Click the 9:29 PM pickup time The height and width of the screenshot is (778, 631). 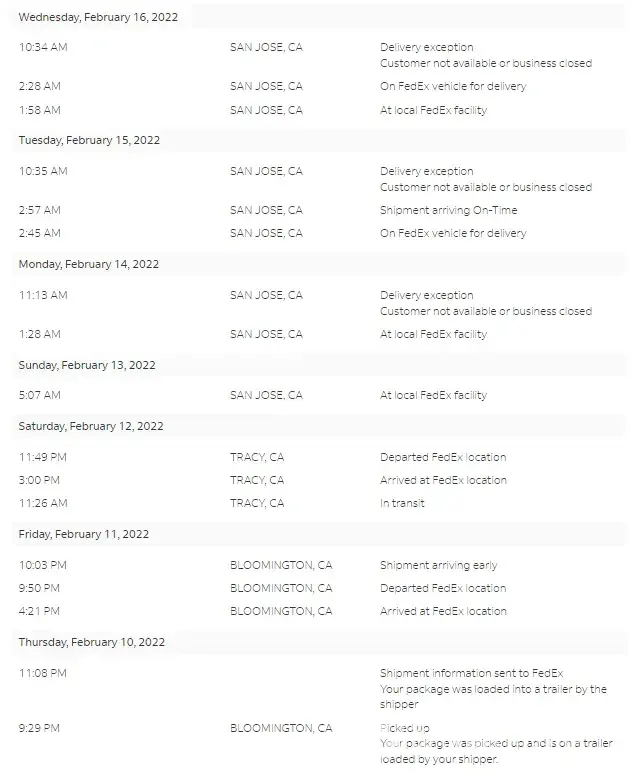pos(40,728)
